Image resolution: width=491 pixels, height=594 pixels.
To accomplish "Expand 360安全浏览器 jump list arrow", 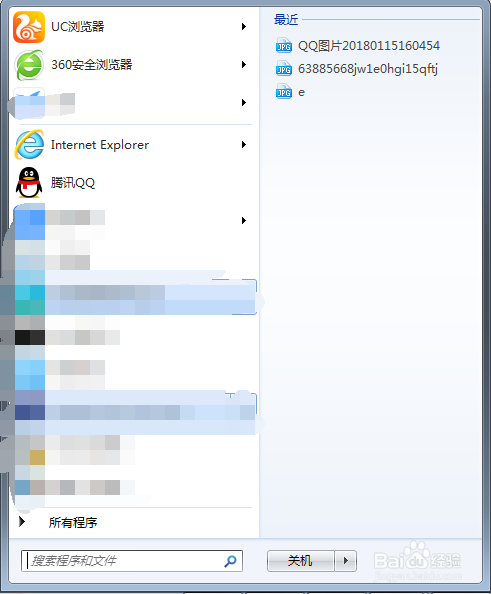I will (x=244, y=65).
